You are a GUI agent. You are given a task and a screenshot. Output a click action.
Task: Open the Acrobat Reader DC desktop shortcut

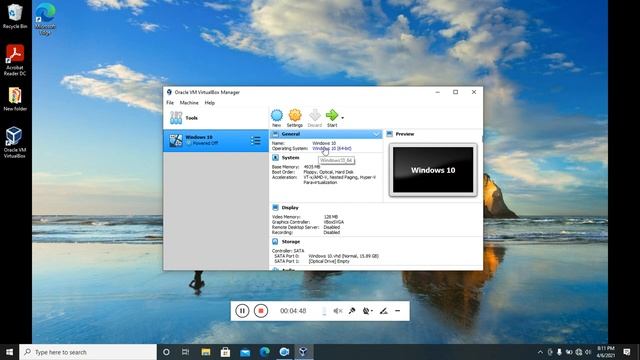[15, 60]
